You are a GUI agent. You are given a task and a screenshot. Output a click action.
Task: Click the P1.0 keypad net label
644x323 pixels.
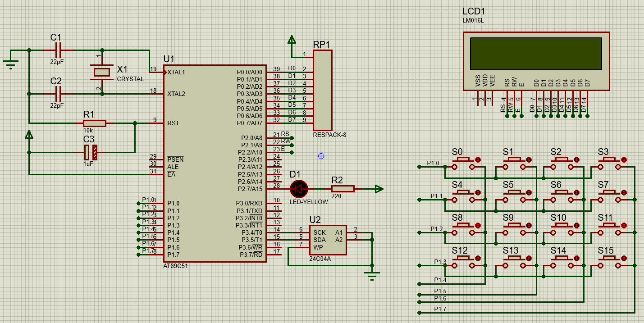click(433, 163)
